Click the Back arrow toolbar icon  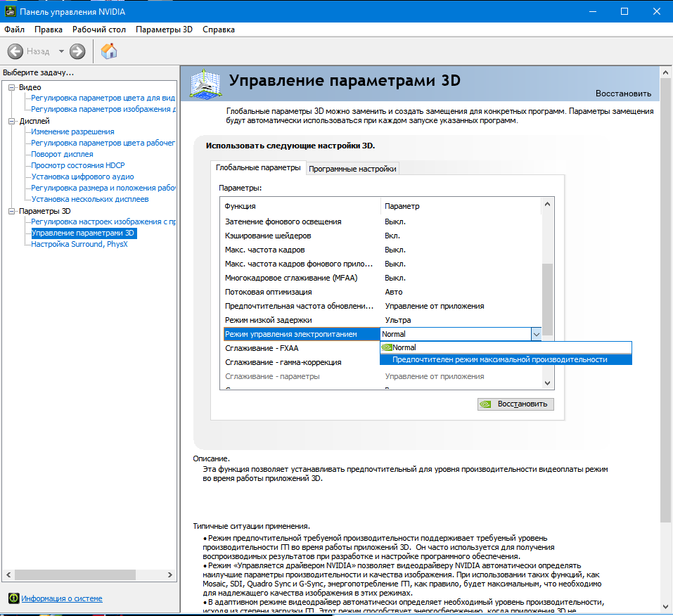coord(15,51)
